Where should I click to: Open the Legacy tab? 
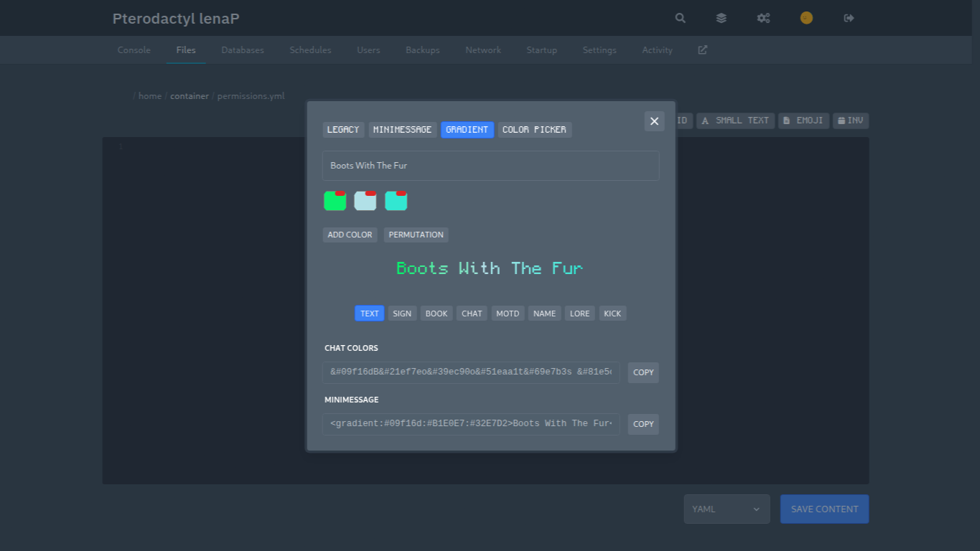(343, 130)
